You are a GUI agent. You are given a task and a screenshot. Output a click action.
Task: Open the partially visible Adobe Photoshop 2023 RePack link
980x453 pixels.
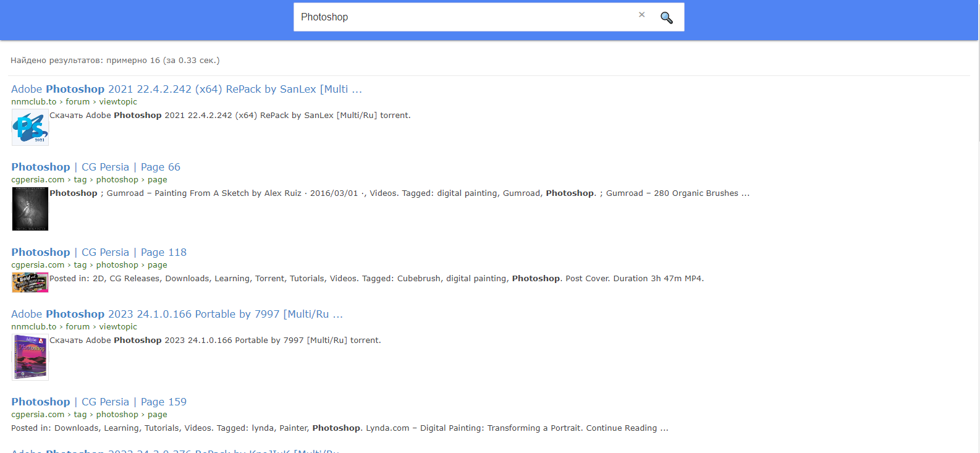175,451
